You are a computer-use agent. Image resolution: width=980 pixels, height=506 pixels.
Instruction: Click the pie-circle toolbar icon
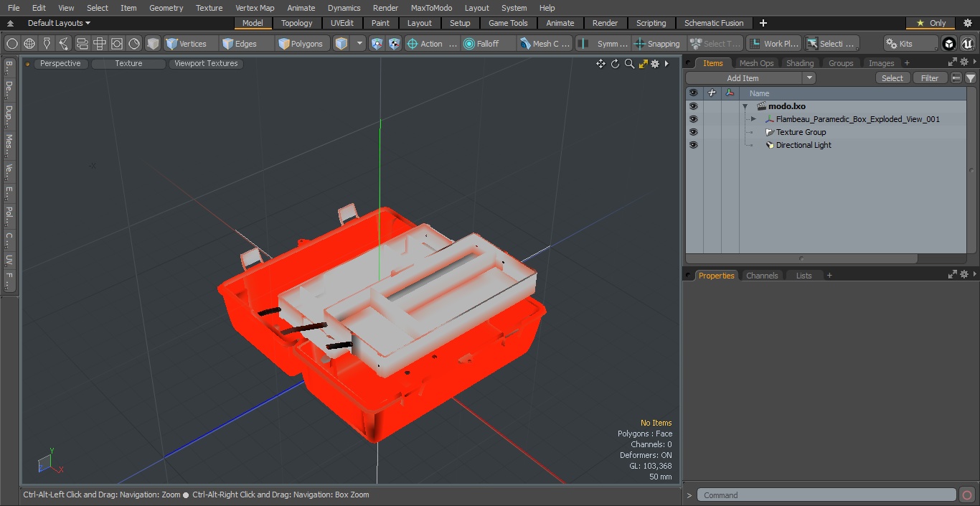pos(134,44)
